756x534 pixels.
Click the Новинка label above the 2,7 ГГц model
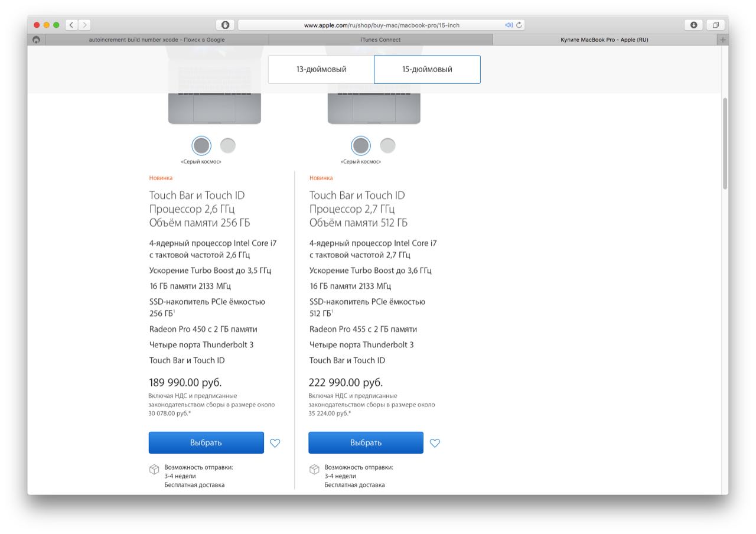(x=321, y=178)
